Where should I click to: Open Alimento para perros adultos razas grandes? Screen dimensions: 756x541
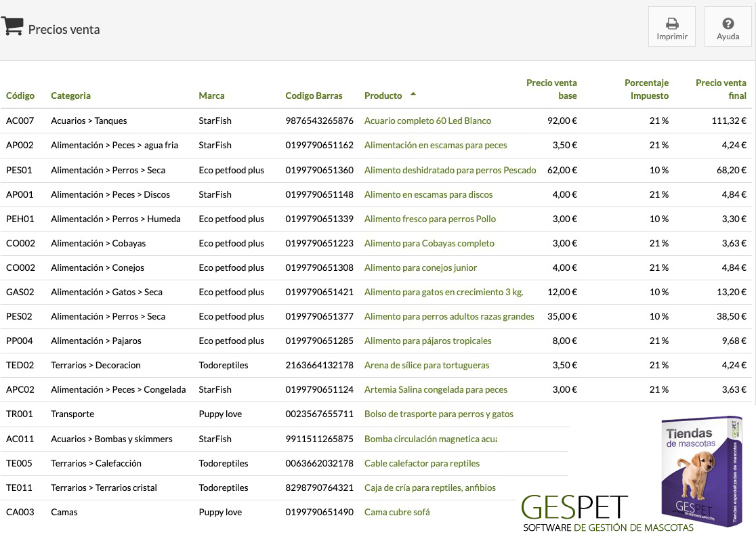click(449, 316)
